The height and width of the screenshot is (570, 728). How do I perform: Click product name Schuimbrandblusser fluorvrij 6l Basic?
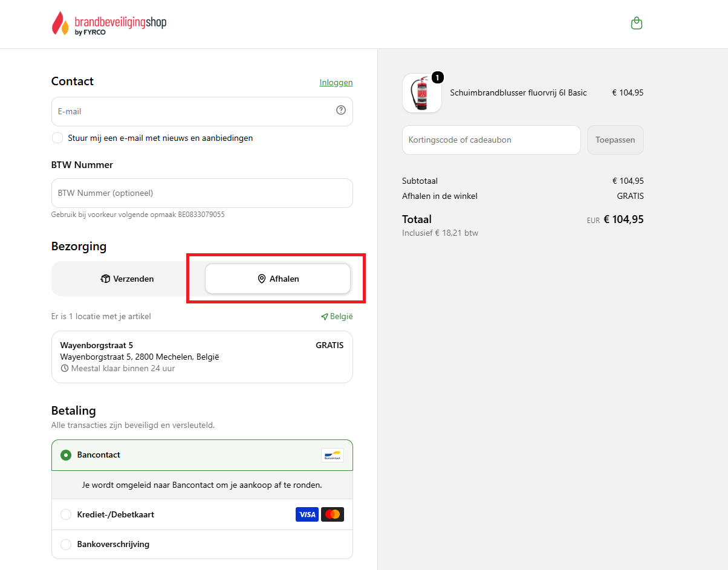[x=518, y=92]
